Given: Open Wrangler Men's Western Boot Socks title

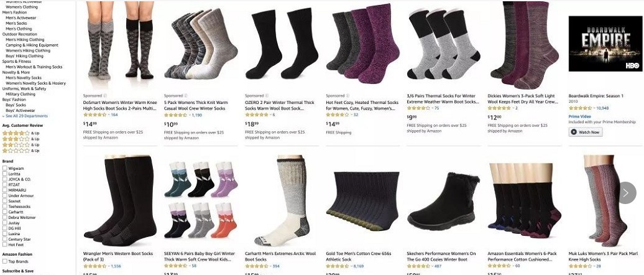Looking at the screenshot, I should 118,256.
